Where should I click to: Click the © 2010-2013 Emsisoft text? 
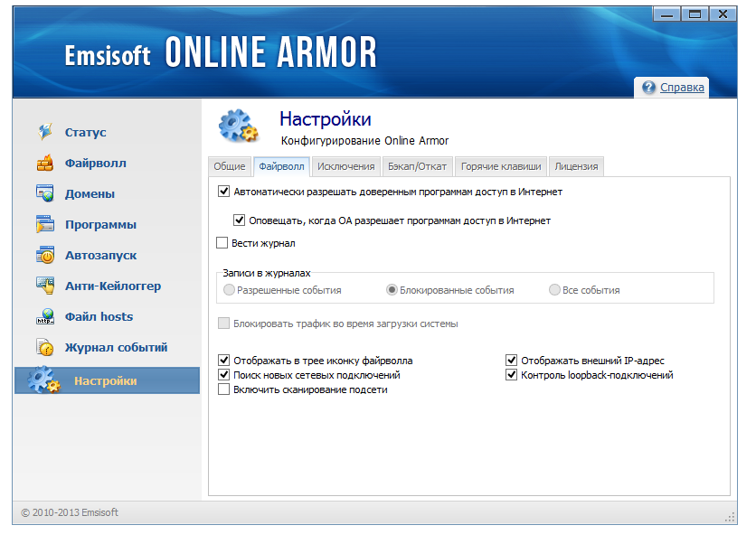[x=70, y=512]
